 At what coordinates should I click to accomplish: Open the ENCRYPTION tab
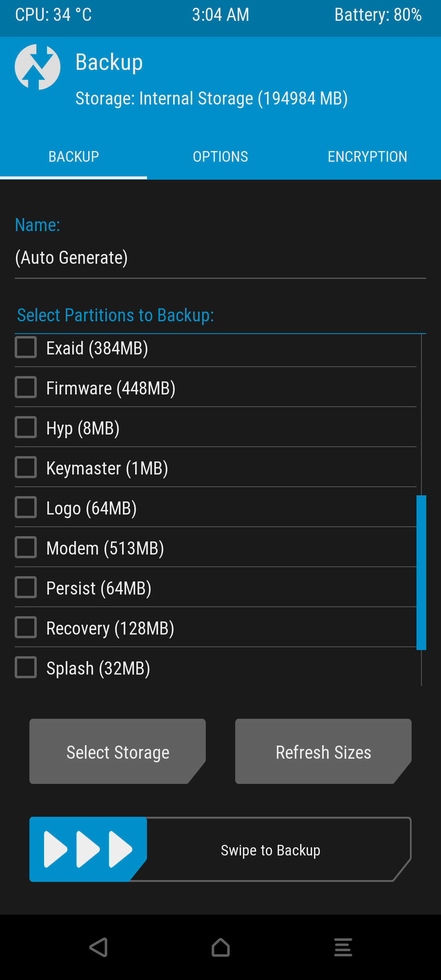367,157
